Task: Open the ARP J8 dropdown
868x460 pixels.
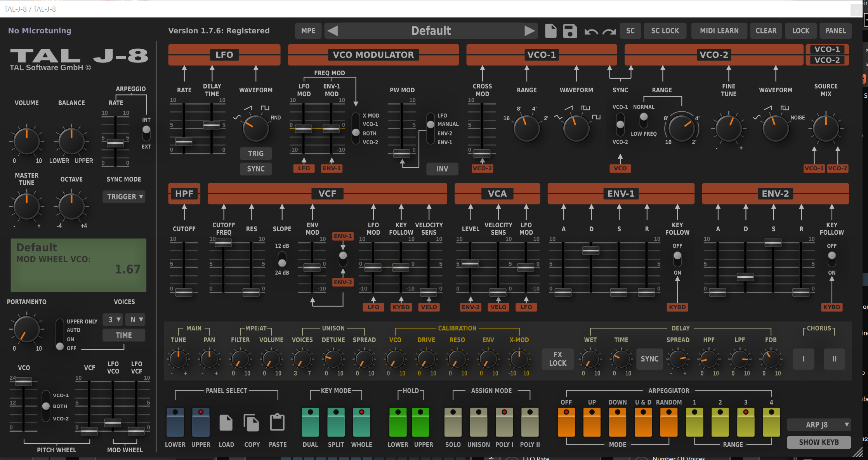Action: pos(819,425)
